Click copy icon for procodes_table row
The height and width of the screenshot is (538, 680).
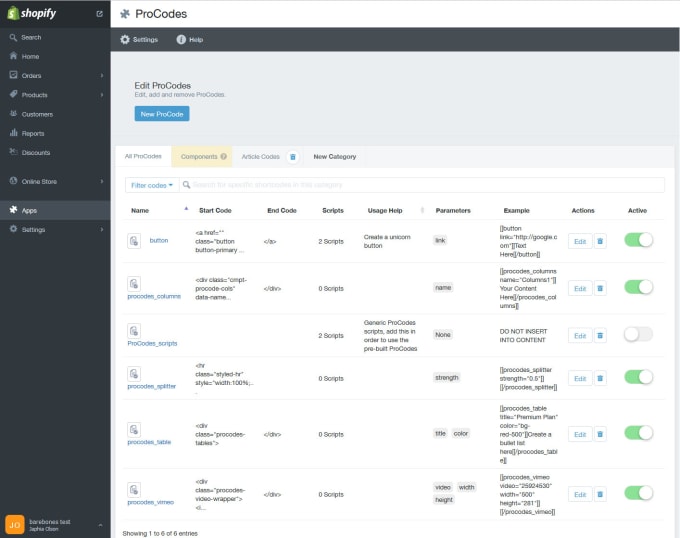pos(134,430)
